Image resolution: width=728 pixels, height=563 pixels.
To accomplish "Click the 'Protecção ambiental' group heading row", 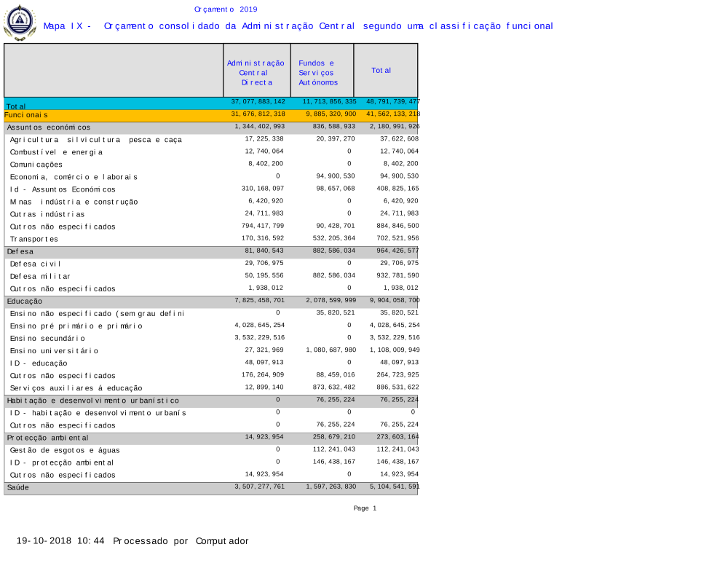I will 47,438.
